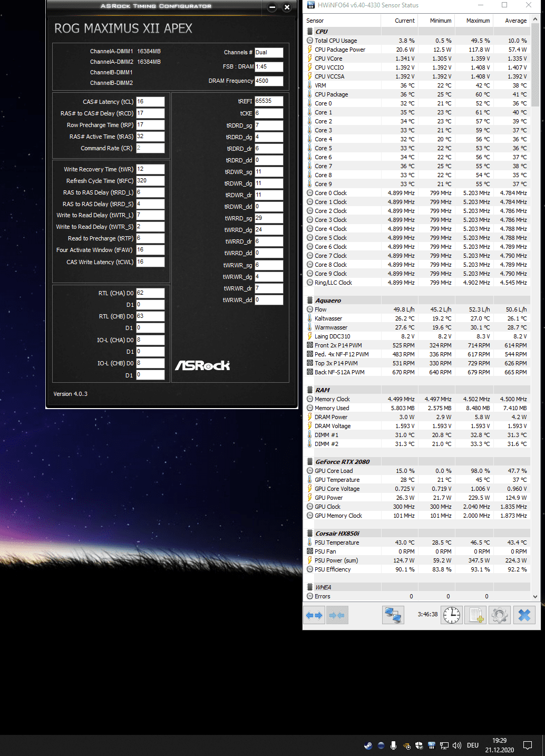Select the GPU Temperature sensor row
This screenshot has height=756, width=545.
coord(417,480)
